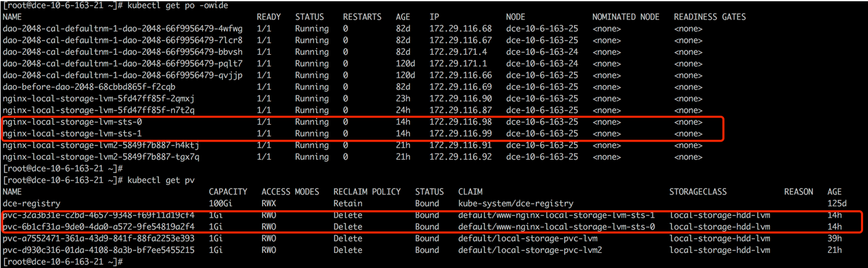868x268 pixels.
Task: Click pod name nginx-local-storage-lvm2-5849f7b887-tgx7q
Action: pyautogui.click(x=100, y=157)
